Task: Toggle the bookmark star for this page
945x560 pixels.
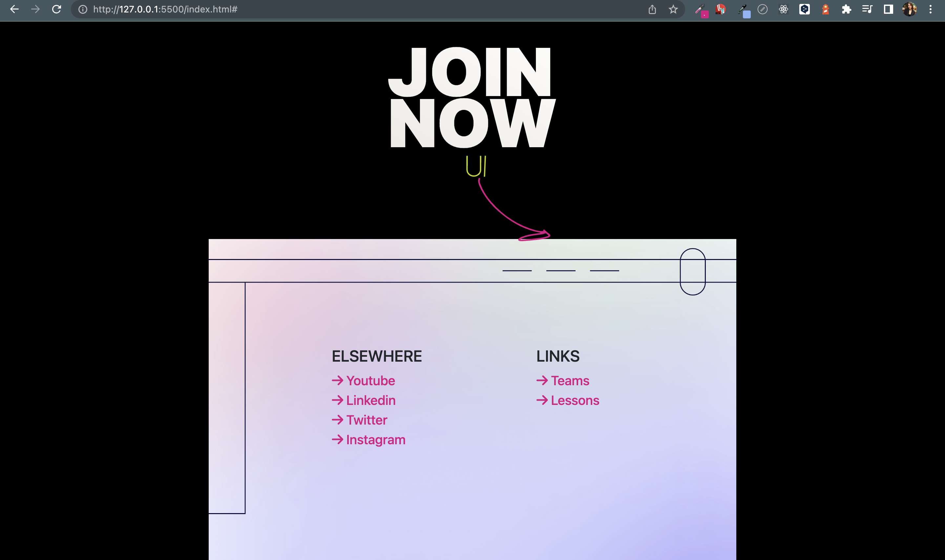Action: click(x=673, y=9)
